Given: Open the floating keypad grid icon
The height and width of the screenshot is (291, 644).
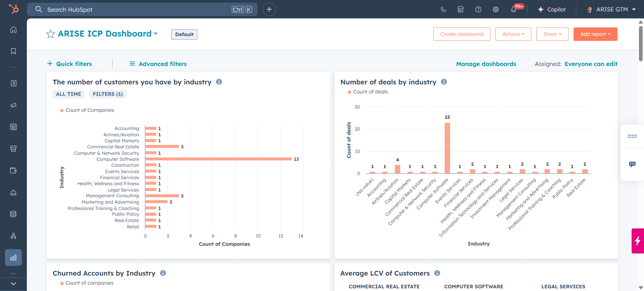Looking at the screenshot, I should coord(632,136).
